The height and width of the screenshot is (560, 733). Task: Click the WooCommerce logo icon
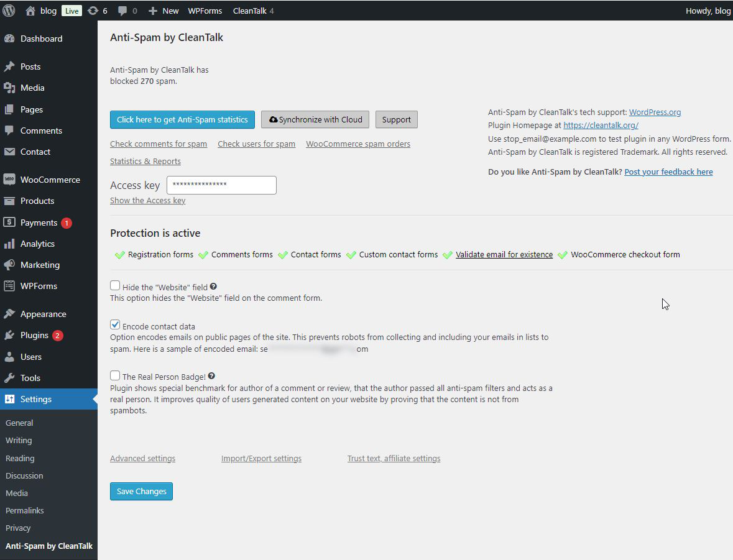9,180
